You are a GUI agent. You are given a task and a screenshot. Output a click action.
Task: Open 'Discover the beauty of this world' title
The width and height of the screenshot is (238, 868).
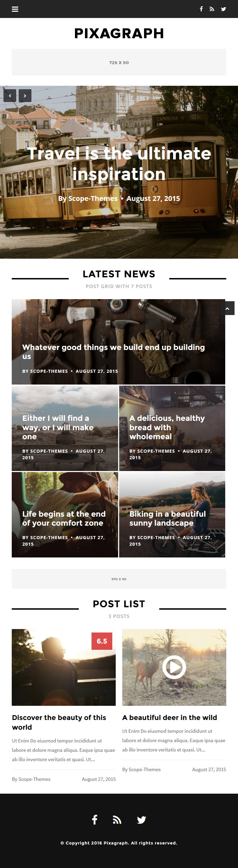click(59, 722)
